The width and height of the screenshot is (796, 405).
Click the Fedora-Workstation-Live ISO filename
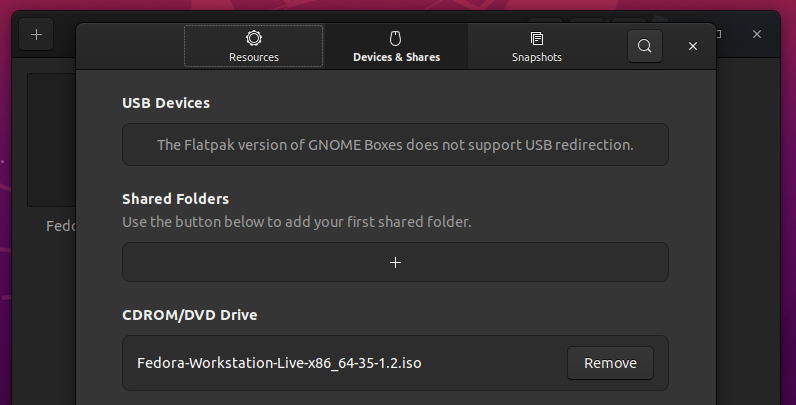[279, 363]
